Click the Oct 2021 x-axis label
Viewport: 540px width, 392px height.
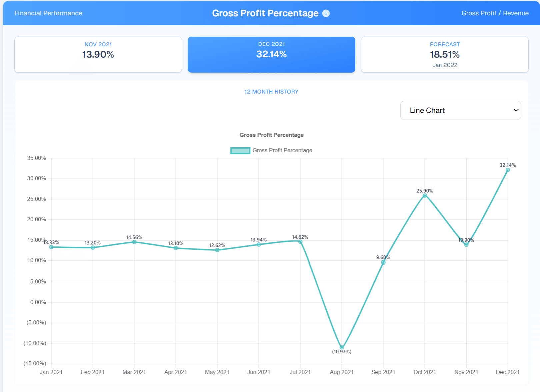(x=425, y=372)
